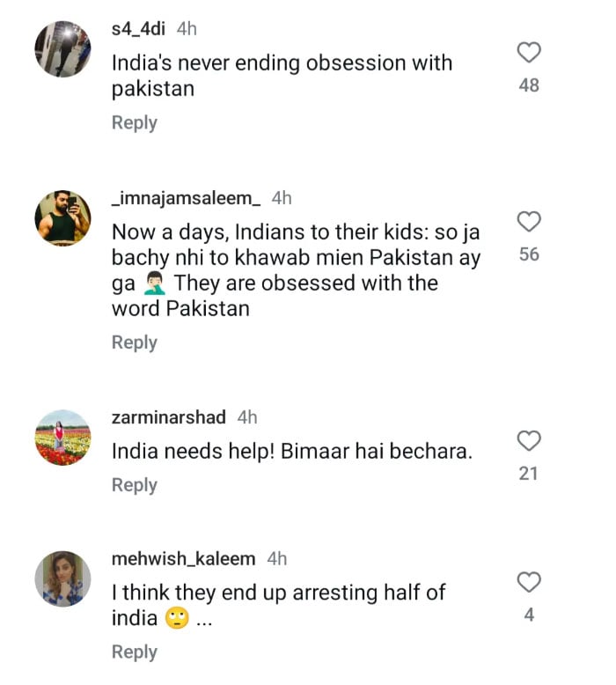This screenshot has width=616, height=685.
Task: Reply to _imnajamsaleem_'s comment
Action: point(134,342)
